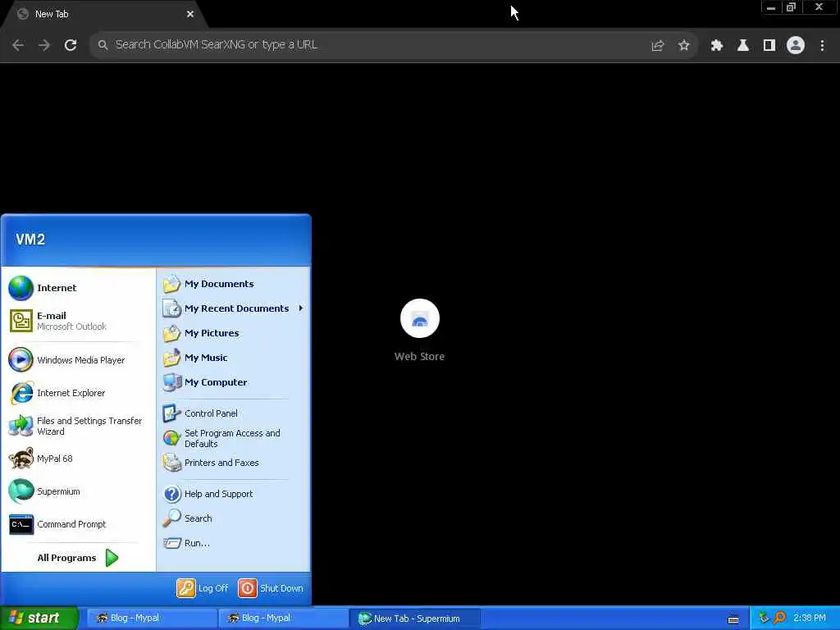Restore down the Supermium window
This screenshot has width=840, height=630.
click(x=791, y=7)
